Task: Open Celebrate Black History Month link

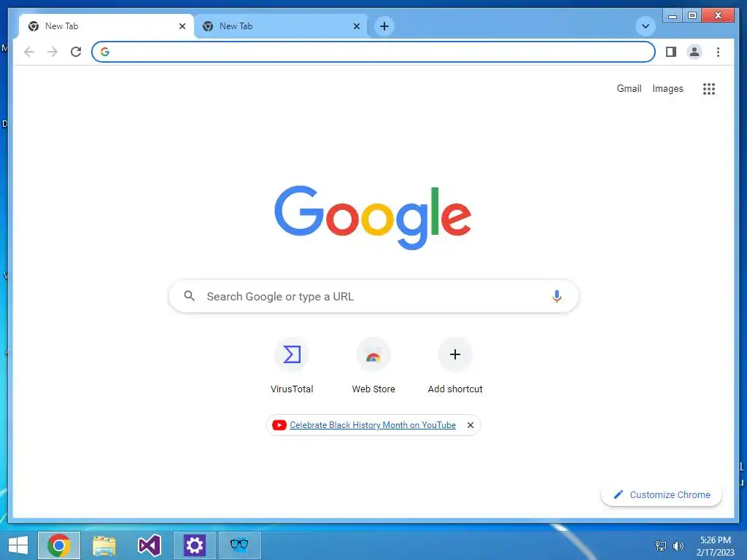Action: [373, 425]
